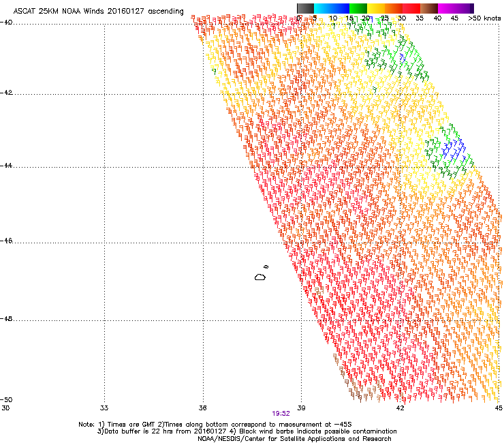
Task: Pick the brown segment of the color bar
Action: [x=429, y=8]
